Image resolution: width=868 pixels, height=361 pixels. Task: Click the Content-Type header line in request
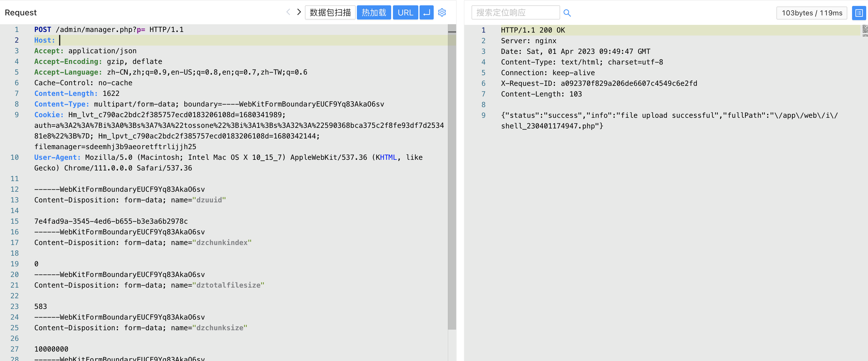(209, 104)
